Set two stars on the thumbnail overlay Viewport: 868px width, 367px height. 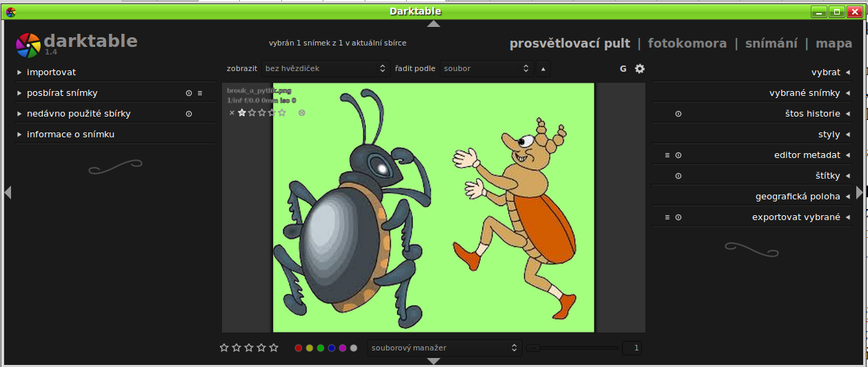coord(252,112)
